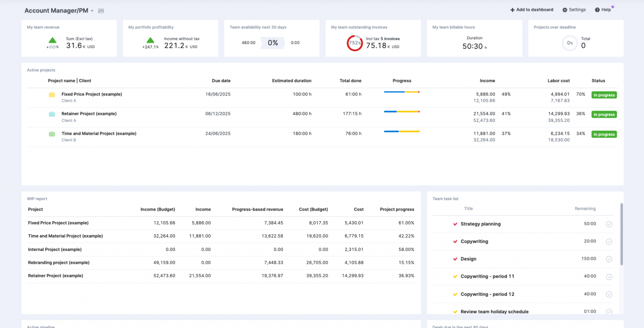The height and width of the screenshot is (328, 644).
Task: Open Client B under Time and Material Project
Action: pos(69,140)
